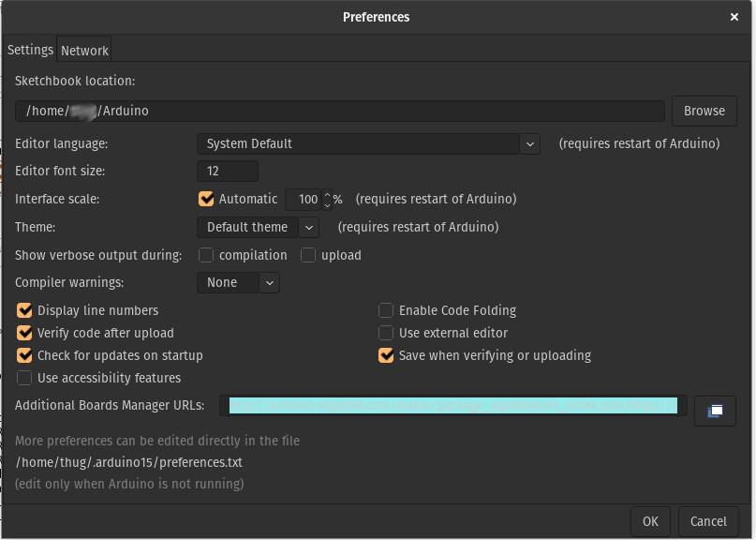Uncheck Verify code after upload

tap(24, 333)
